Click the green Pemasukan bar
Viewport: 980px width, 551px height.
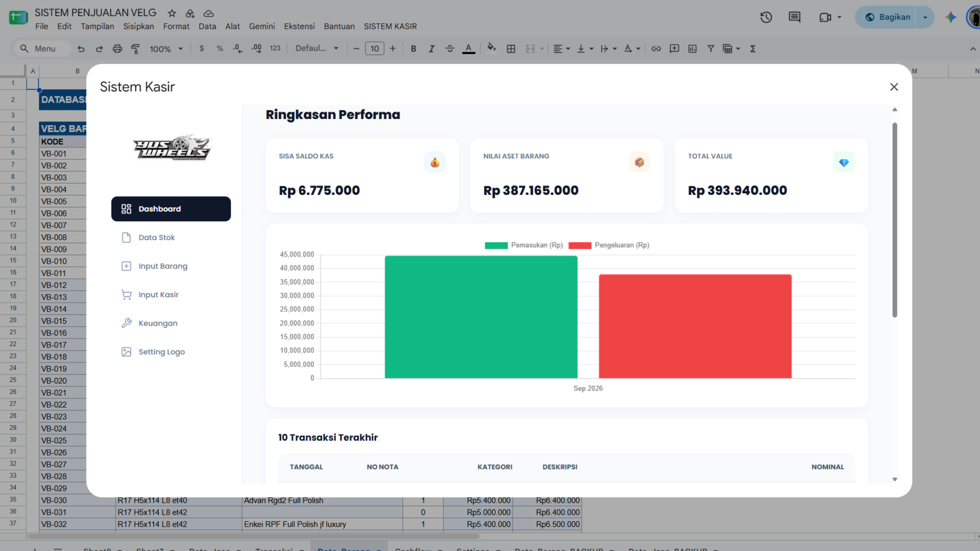click(481, 317)
